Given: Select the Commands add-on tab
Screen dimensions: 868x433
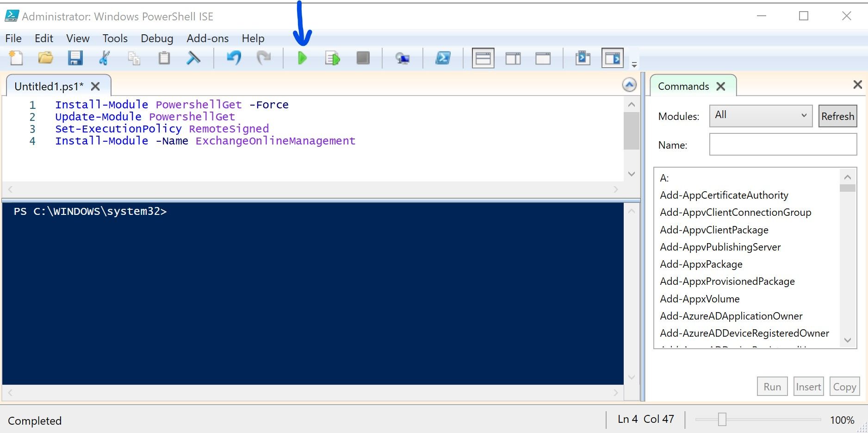Looking at the screenshot, I should tap(683, 86).
